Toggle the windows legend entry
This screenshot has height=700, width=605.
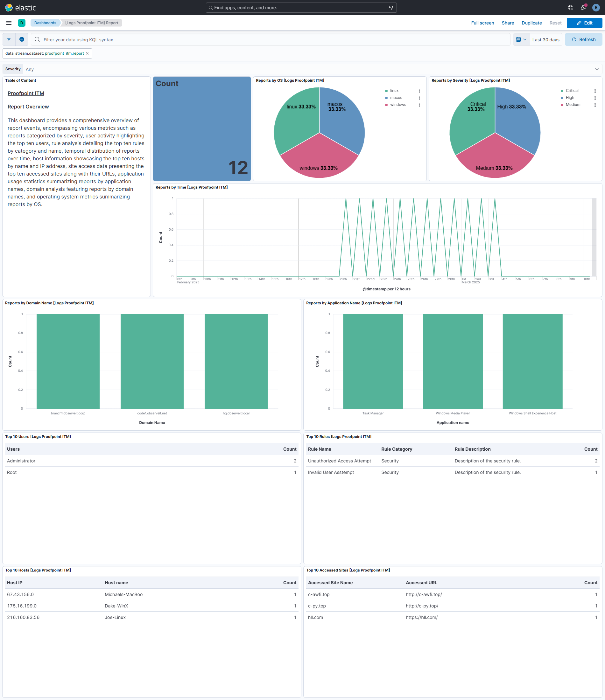coord(398,105)
